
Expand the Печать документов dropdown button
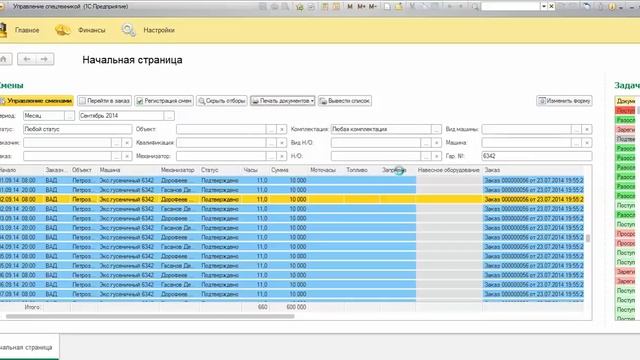tap(282, 101)
